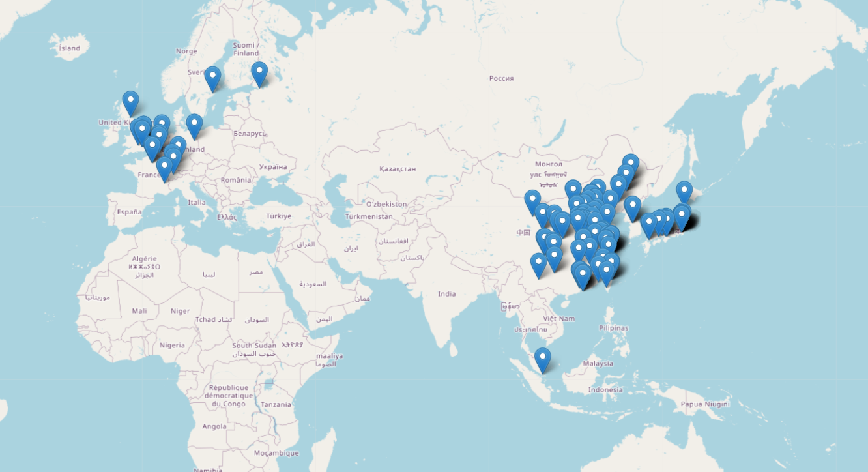868x472 pixels.
Task: Click the Россия label on the map
Action: [x=501, y=78]
